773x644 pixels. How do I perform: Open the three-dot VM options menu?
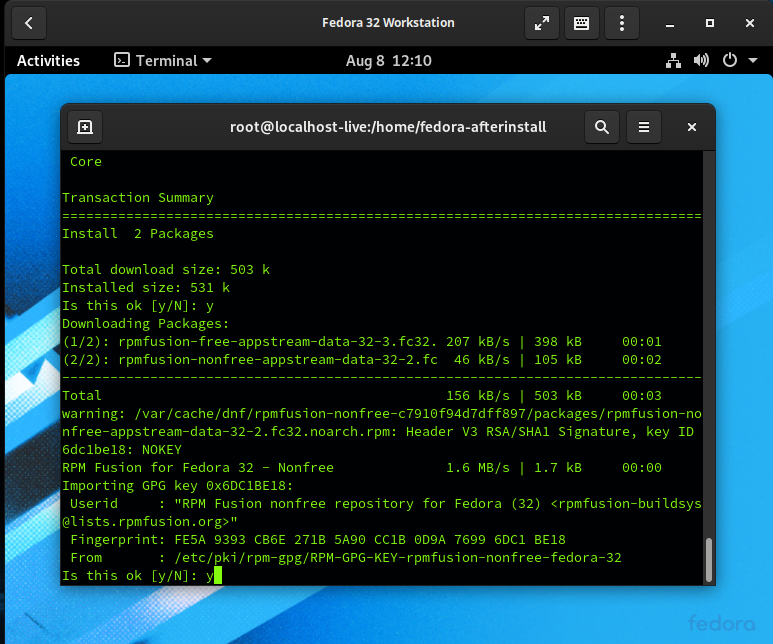[x=622, y=23]
